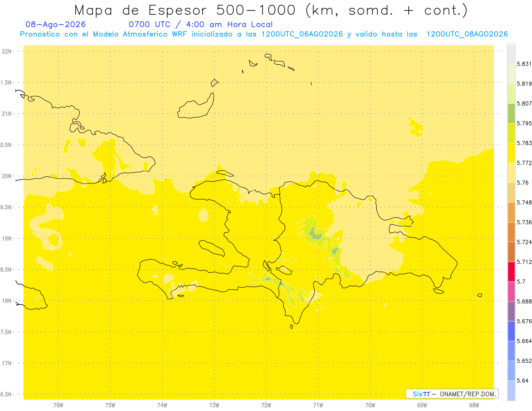Viewport: 532px width, 411px height.
Task: Select the legend value '5.724'
Action: 524,242
